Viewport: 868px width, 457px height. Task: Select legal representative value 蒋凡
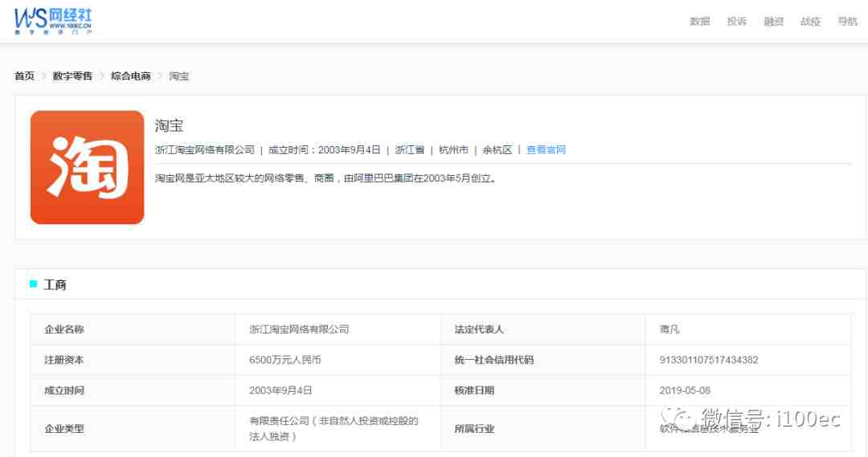(669, 329)
